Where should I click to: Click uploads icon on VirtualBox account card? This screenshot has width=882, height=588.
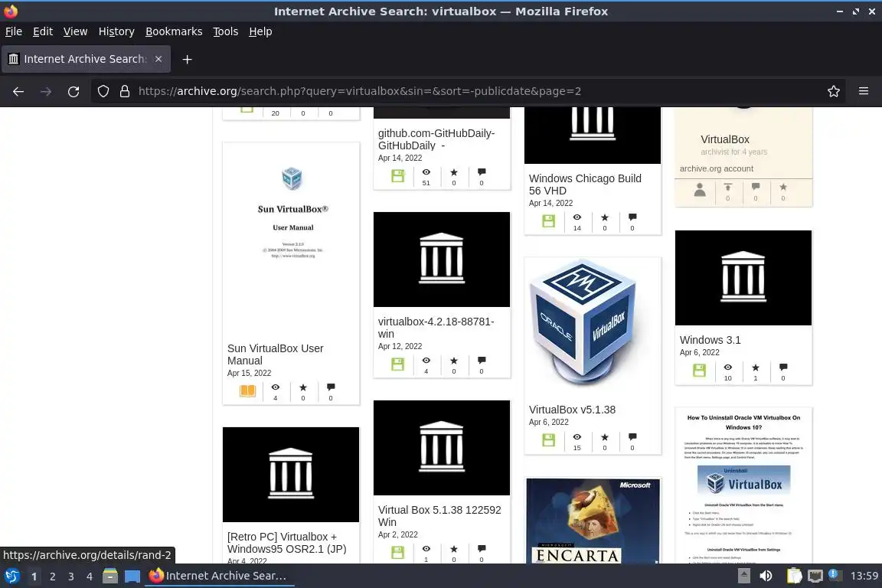click(x=728, y=187)
